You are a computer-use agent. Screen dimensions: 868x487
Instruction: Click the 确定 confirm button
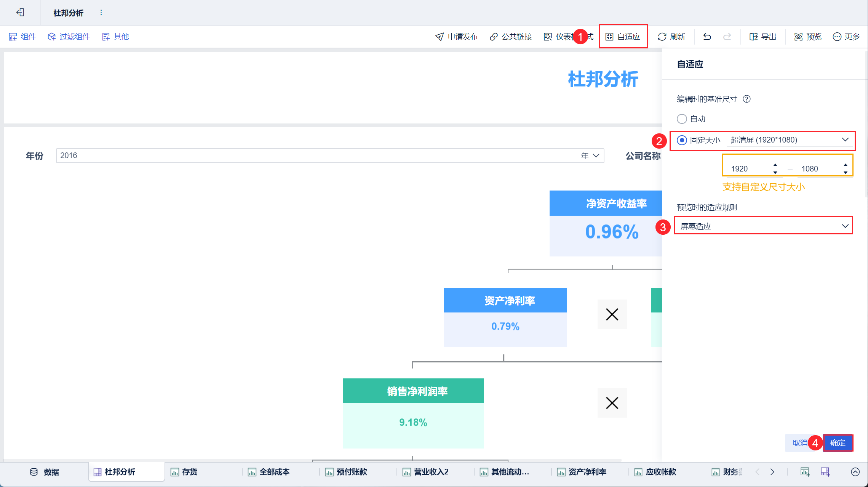coord(838,443)
